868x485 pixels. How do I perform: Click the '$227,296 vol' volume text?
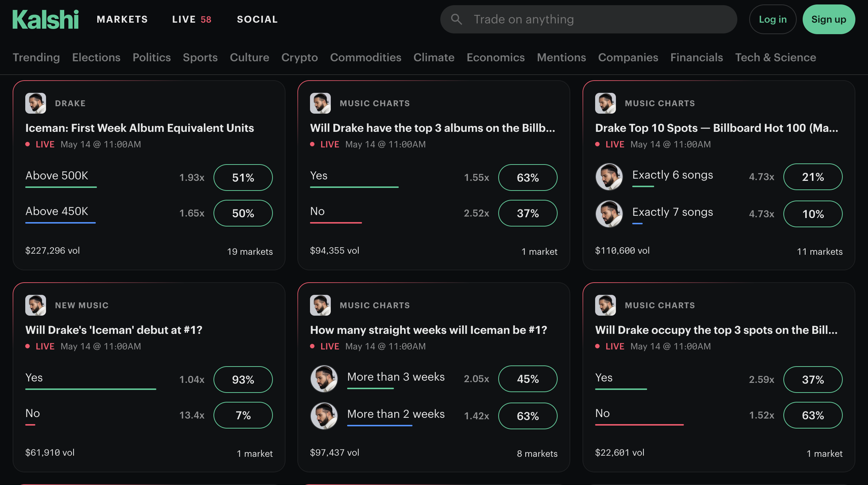[52, 251]
